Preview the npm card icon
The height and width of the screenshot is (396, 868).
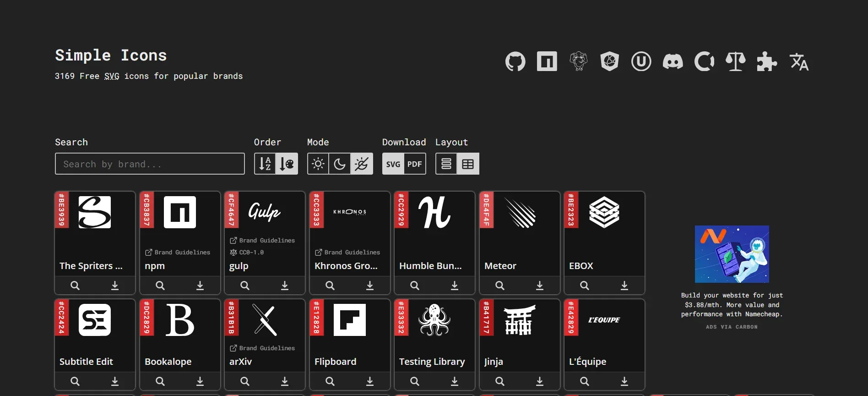point(160,286)
